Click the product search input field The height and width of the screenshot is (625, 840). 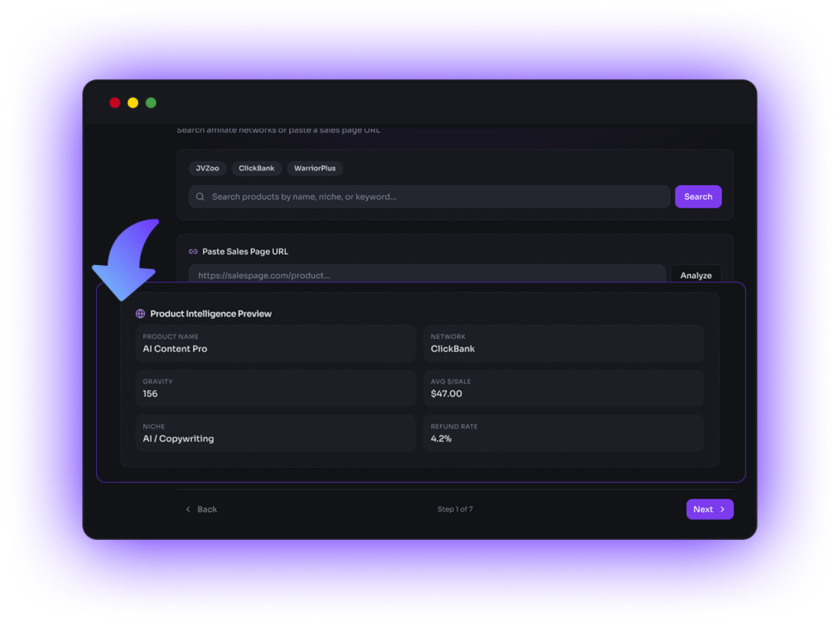pos(429,197)
